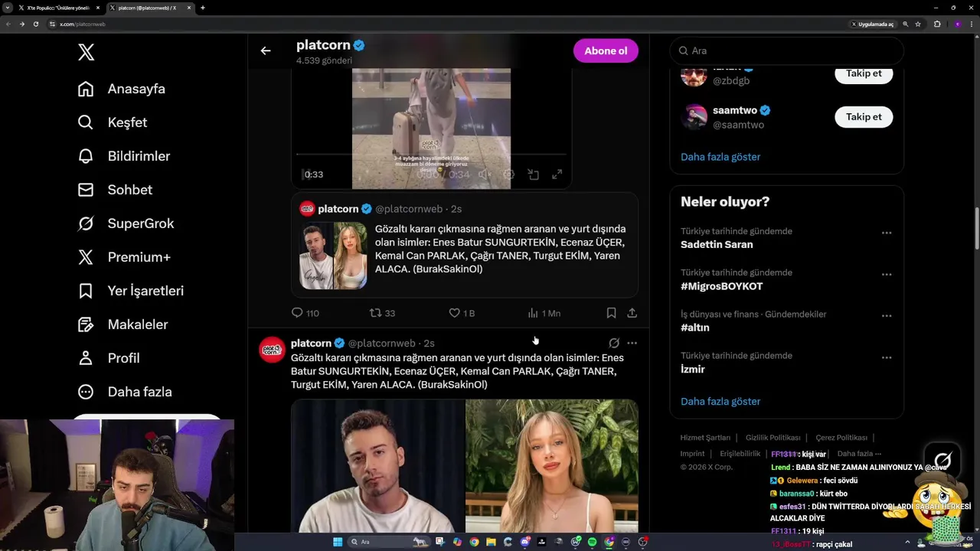Follow zbdgb with Takip et
This screenshot has height=551, width=980.
[864, 73]
